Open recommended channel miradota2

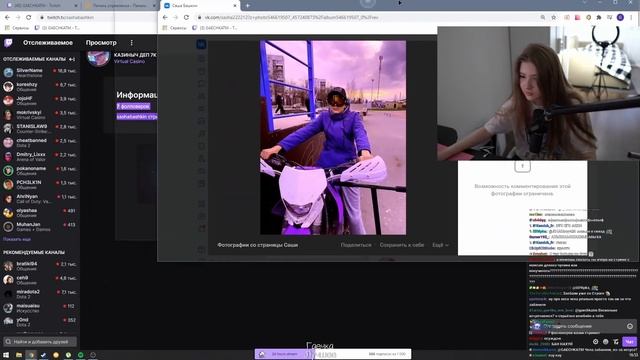[40, 294]
